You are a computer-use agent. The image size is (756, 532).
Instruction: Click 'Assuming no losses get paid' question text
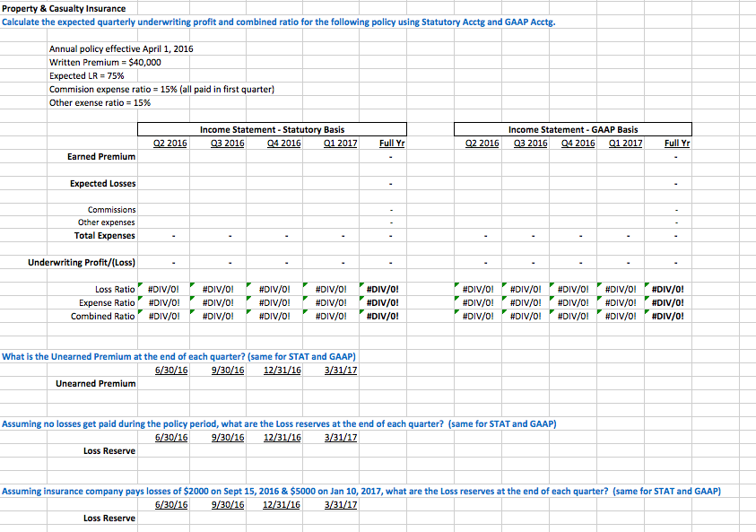tap(279, 424)
